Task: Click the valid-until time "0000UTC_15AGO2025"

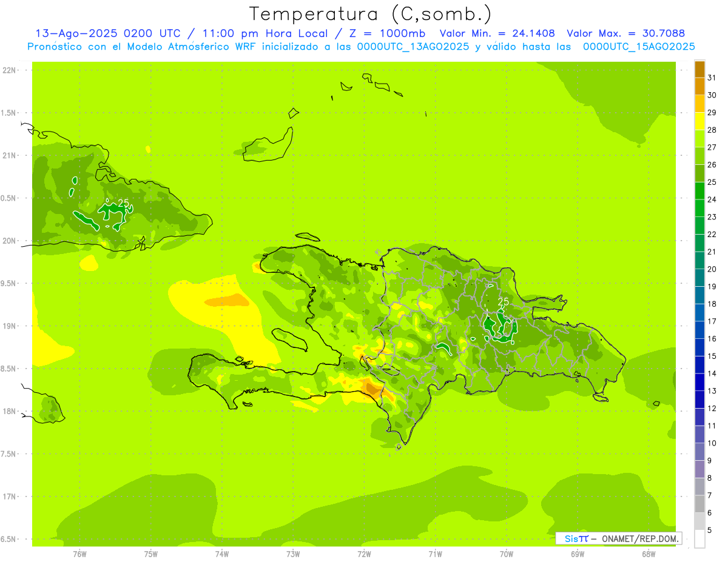Action: [x=639, y=47]
